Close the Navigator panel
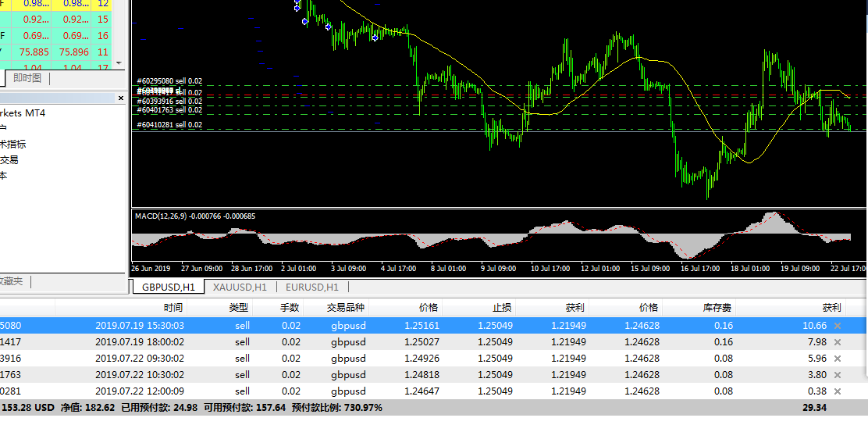868x425 pixels. tap(121, 98)
